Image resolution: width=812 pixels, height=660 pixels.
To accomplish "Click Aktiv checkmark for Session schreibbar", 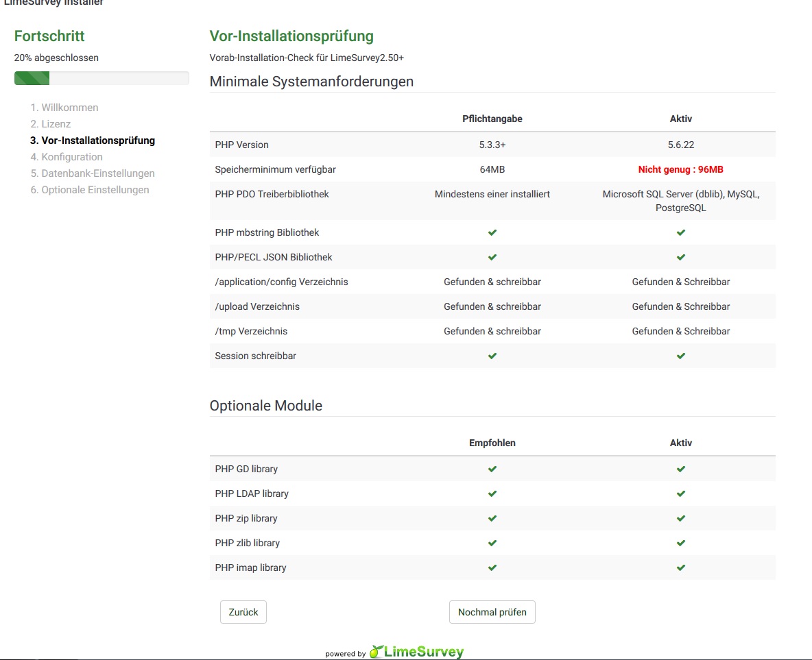I will 680,356.
